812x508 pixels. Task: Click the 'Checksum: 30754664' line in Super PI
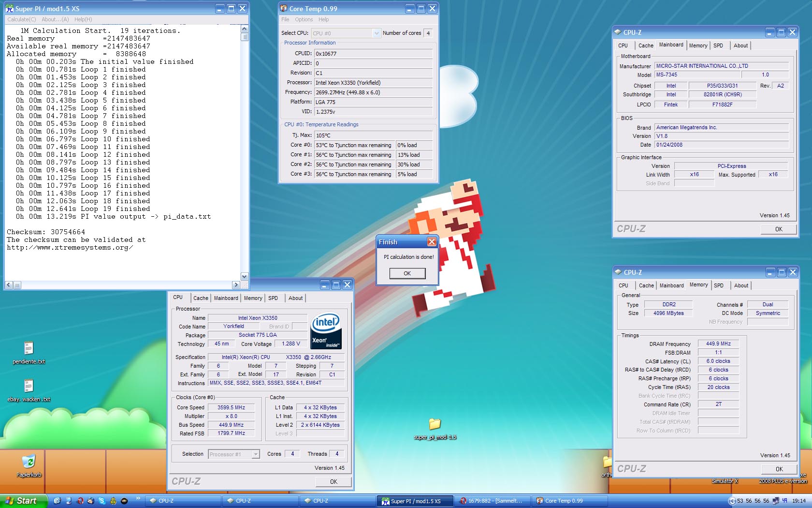[46, 232]
